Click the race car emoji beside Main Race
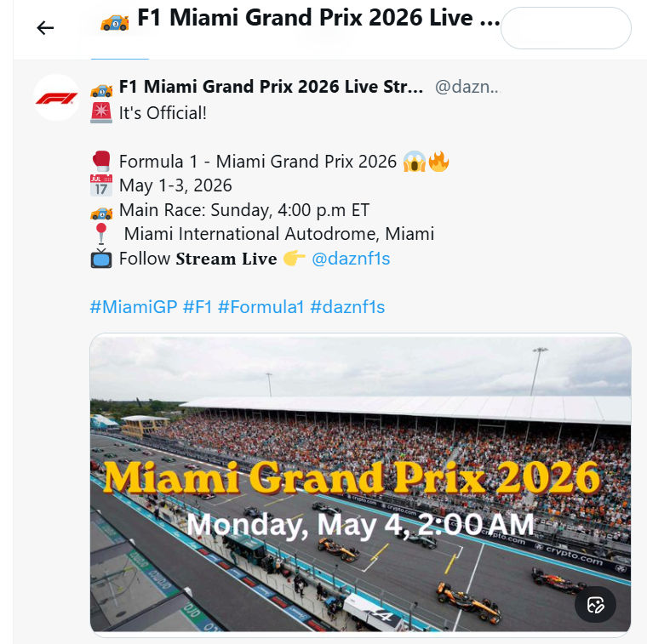This screenshot has height=644, width=647. click(101, 210)
